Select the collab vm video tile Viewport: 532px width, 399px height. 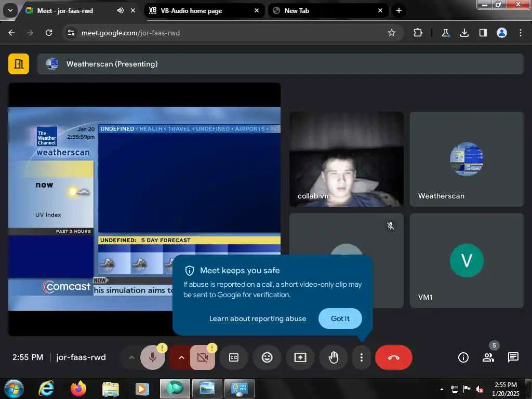(347, 159)
